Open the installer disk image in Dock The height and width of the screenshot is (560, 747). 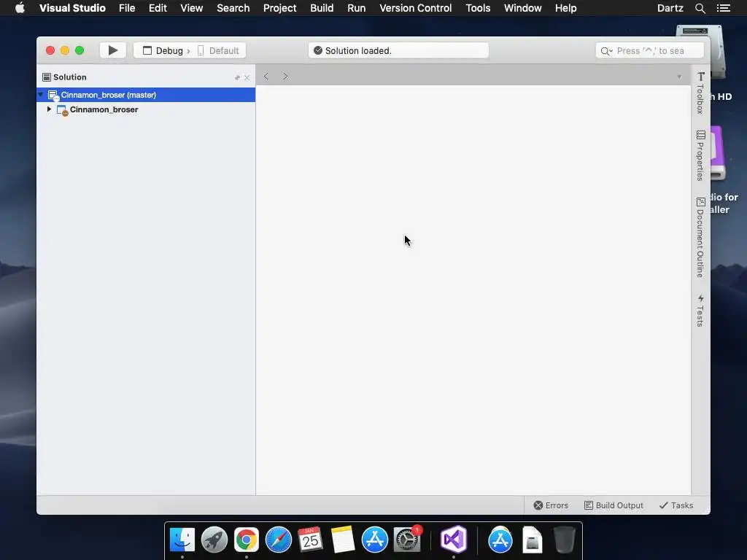[x=532, y=540]
